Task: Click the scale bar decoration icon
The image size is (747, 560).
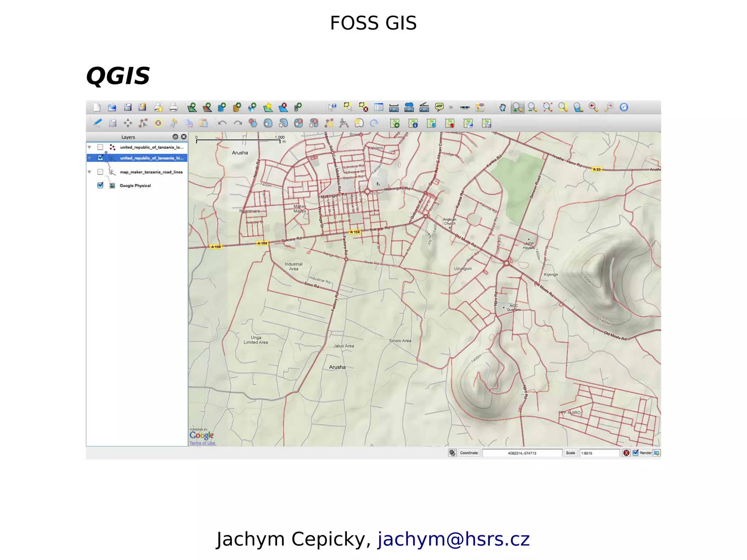Action: coord(465,108)
